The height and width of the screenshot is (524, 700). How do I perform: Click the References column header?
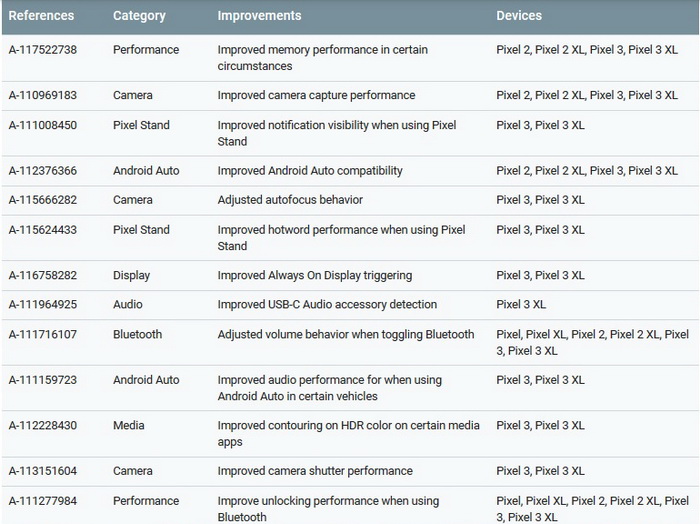click(x=41, y=16)
